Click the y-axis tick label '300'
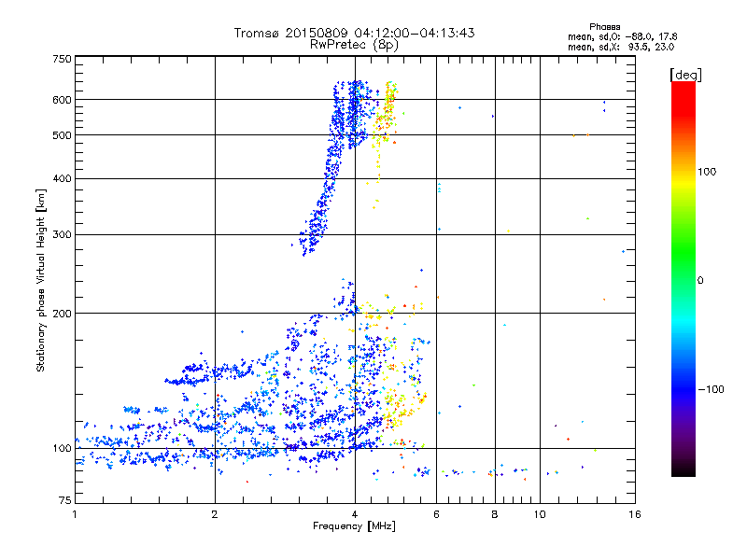Screen dimensions: 747x560 tap(63, 235)
